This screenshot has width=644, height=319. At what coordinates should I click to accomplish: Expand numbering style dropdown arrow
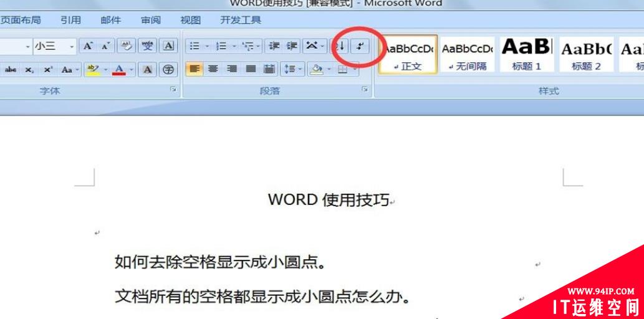point(234,46)
